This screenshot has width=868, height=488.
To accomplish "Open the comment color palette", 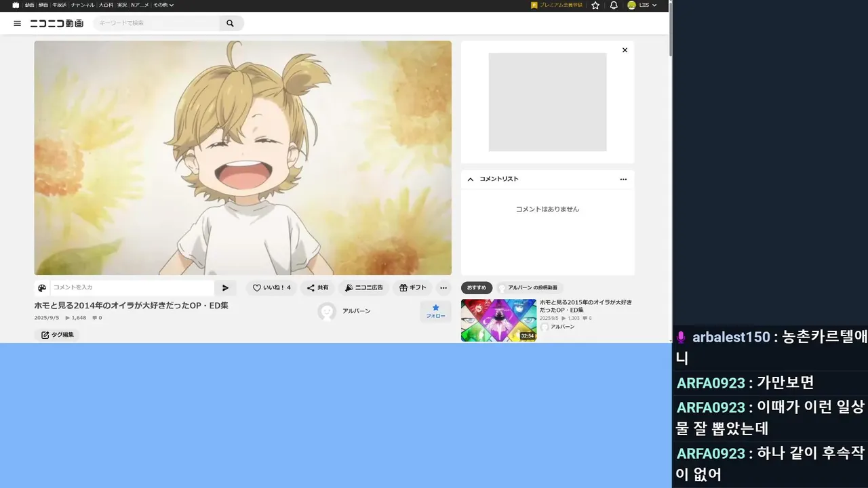I will click(x=42, y=288).
